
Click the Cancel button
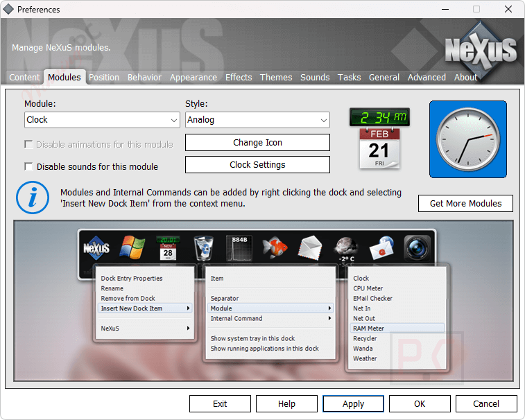pos(486,404)
